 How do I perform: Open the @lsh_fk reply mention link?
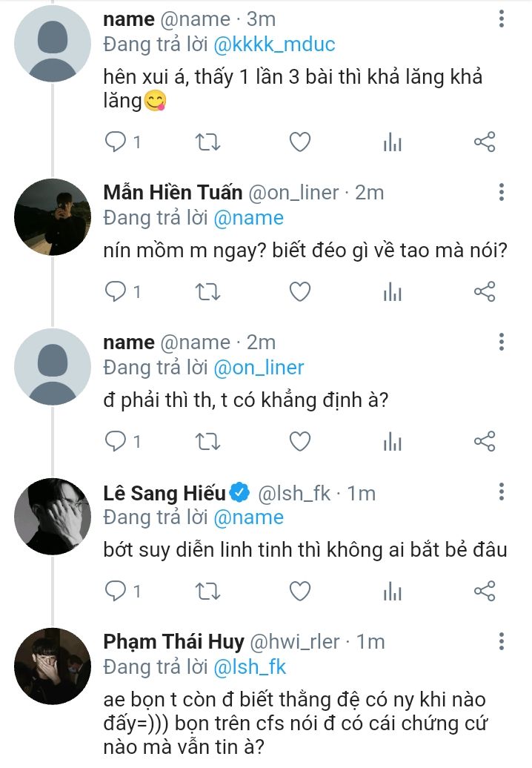pos(250,666)
